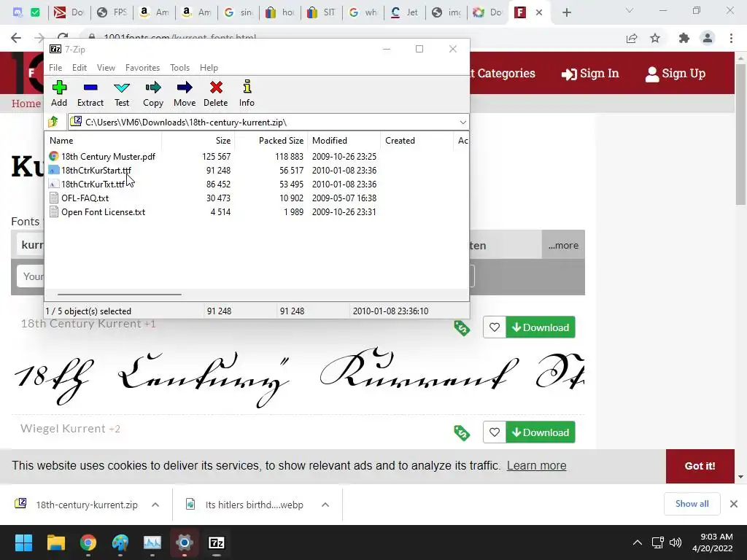Open the File menu in 7-Zip
This screenshot has height=560, width=747.
(55, 68)
